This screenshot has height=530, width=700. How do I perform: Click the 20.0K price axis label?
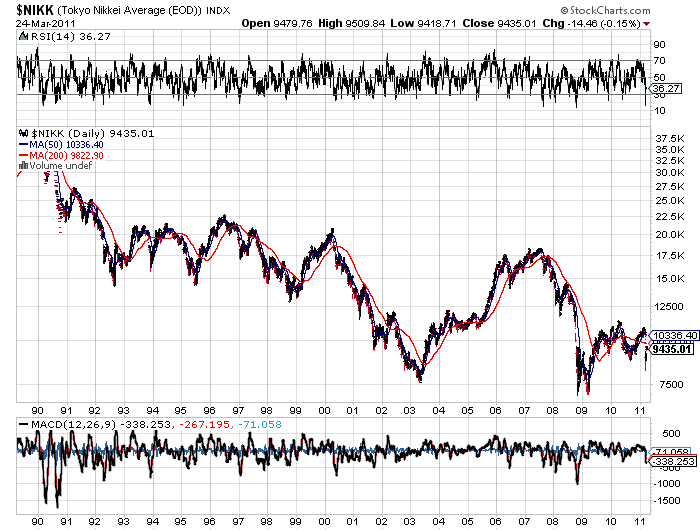tap(670, 234)
